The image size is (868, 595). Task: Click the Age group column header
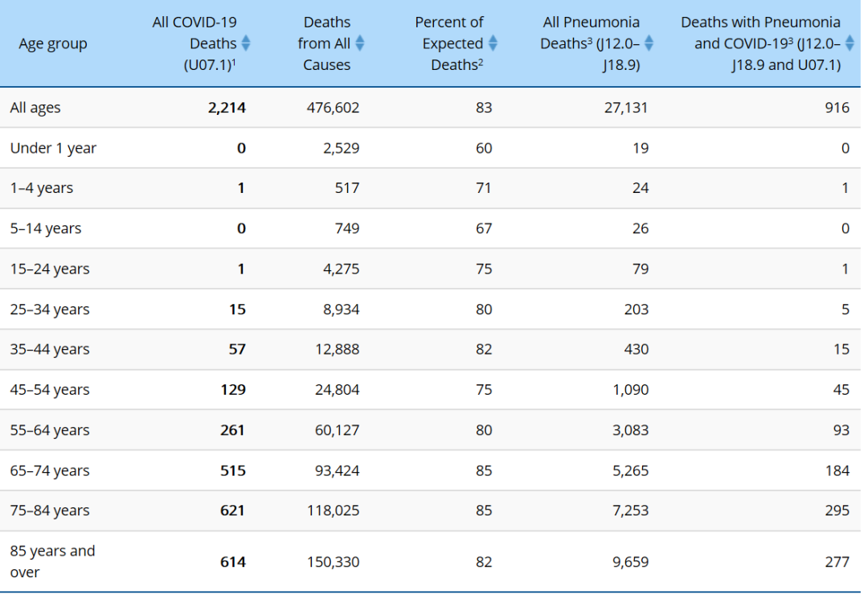pos(53,43)
